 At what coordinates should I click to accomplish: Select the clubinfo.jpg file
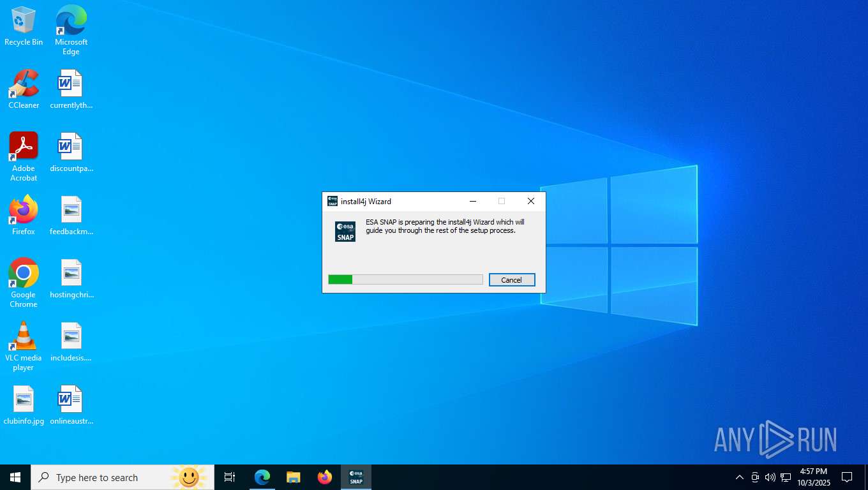coord(24,405)
